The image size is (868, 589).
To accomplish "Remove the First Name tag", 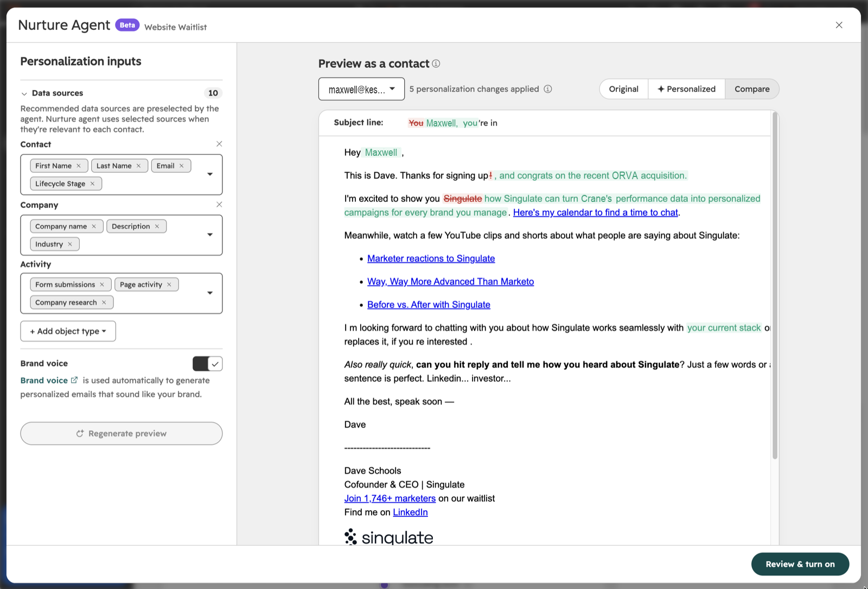I will coord(79,166).
